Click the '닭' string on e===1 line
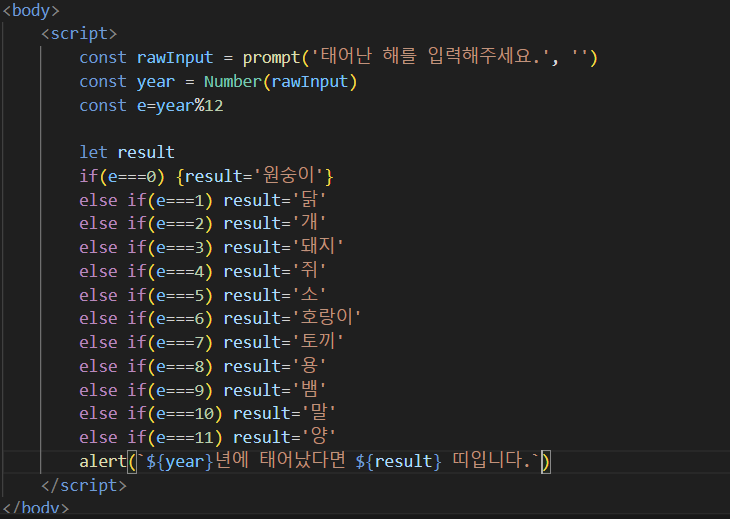This screenshot has height=519, width=730. click(309, 200)
